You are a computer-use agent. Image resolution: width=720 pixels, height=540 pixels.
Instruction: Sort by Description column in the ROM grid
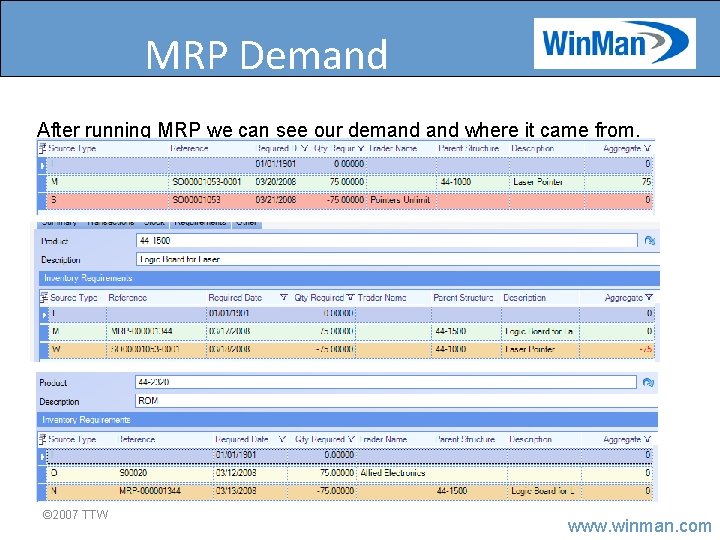530,439
